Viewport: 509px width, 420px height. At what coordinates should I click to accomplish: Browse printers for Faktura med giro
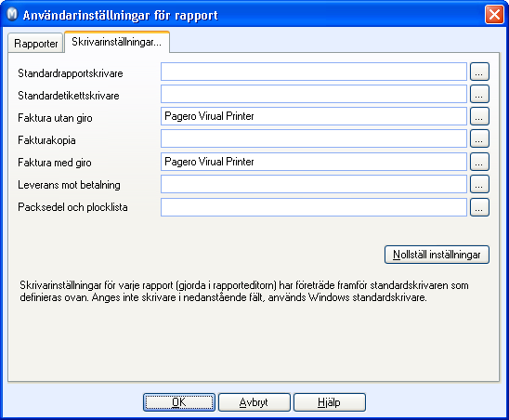(479, 162)
